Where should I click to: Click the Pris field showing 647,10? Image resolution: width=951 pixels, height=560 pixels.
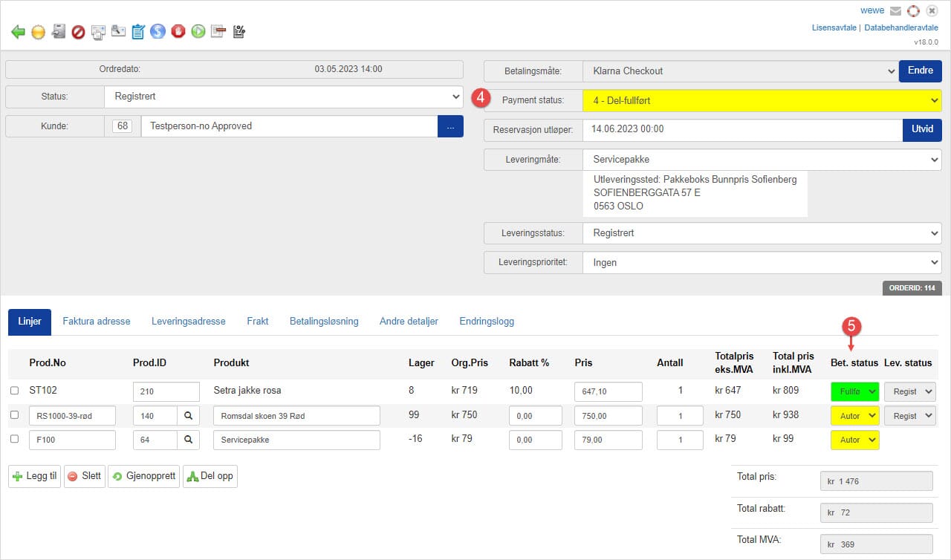point(608,392)
